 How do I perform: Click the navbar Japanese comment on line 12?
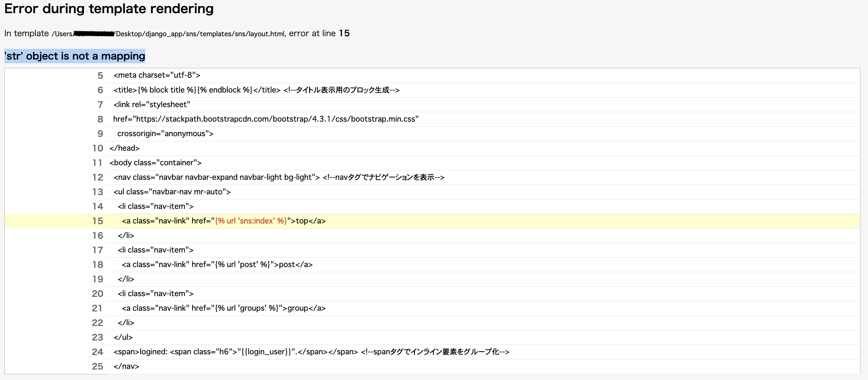[384, 177]
